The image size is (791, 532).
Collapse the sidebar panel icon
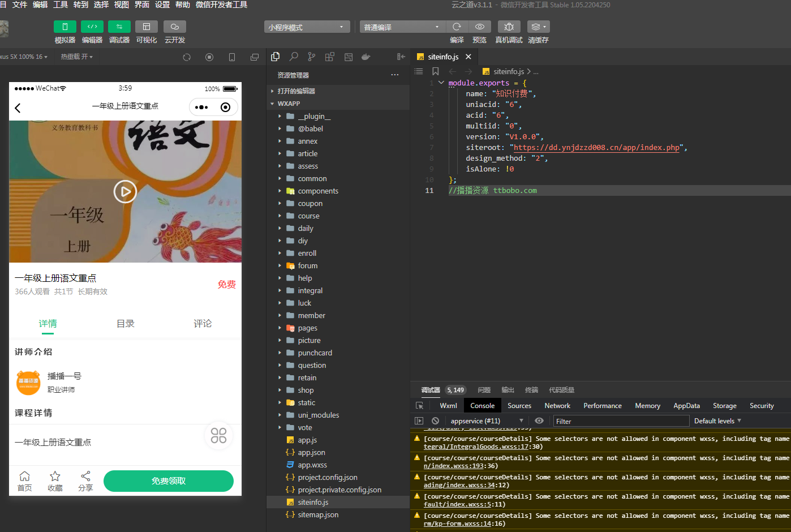[x=401, y=57]
